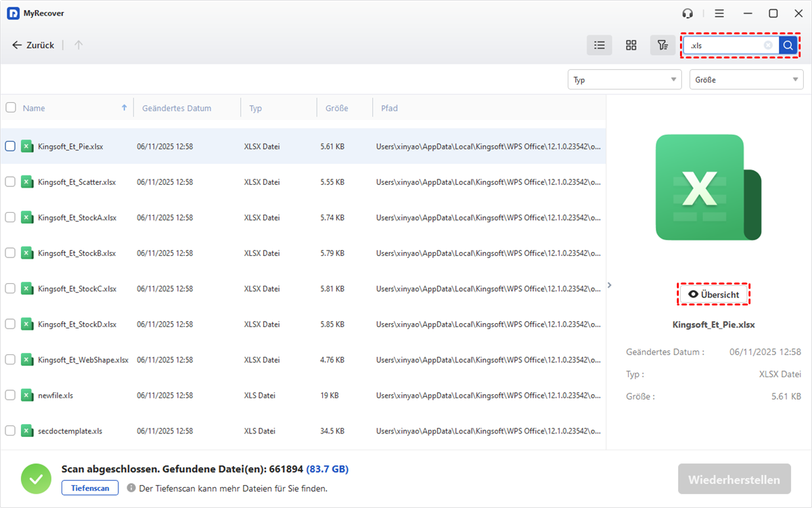Open the filter options icon
The width and height of the screenshot is (812, 508).
pos(662,45)
